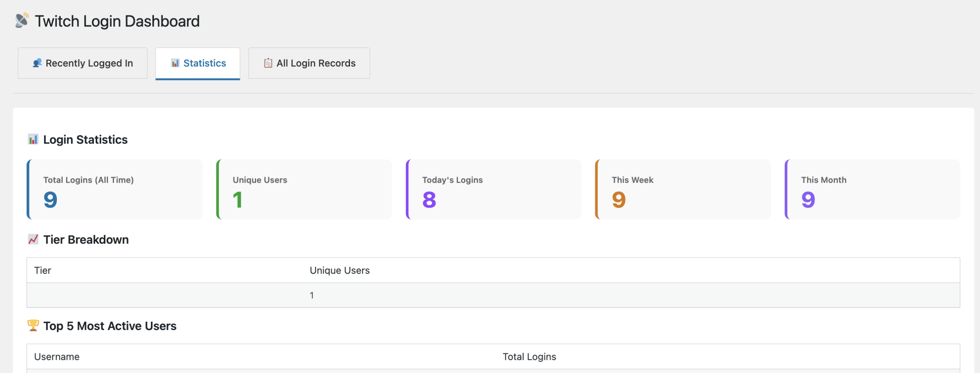Click the This Week label
This screenshot has height=373, width=980.
pyautogui.click(x=632, y=180)
